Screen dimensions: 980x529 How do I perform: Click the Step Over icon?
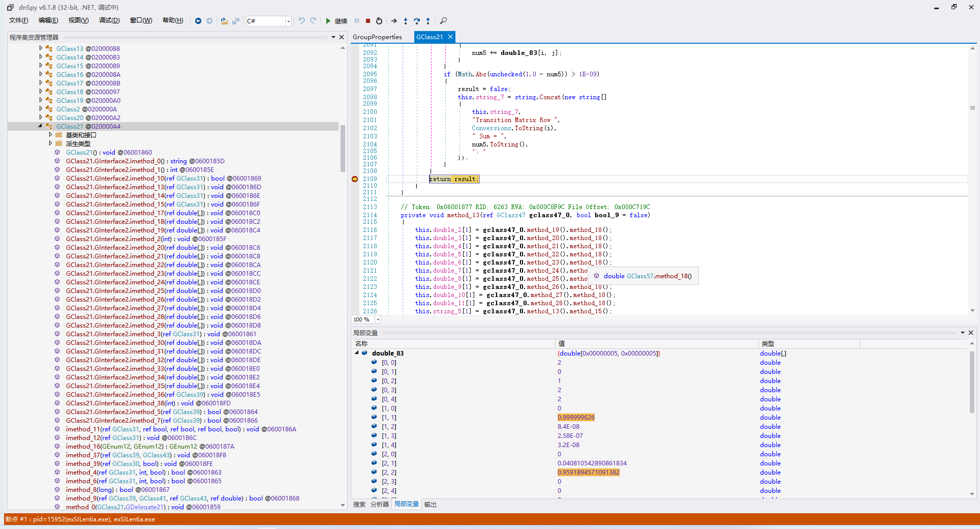point(417,21)
